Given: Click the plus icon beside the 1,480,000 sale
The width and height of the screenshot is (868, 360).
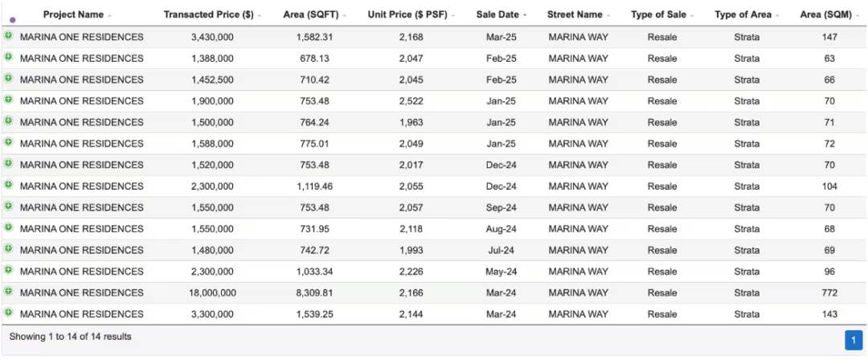Looking at the screenshot, I should [x=8, y=248].
